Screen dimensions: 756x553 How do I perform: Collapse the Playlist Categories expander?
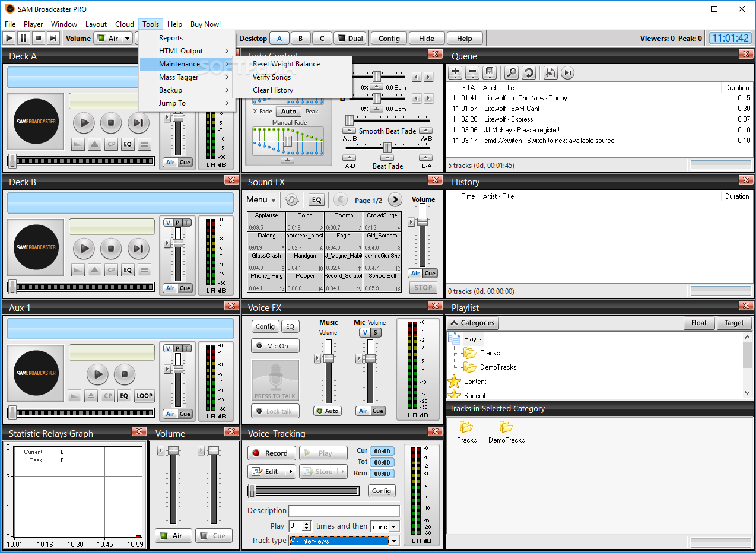click(473, 323)
